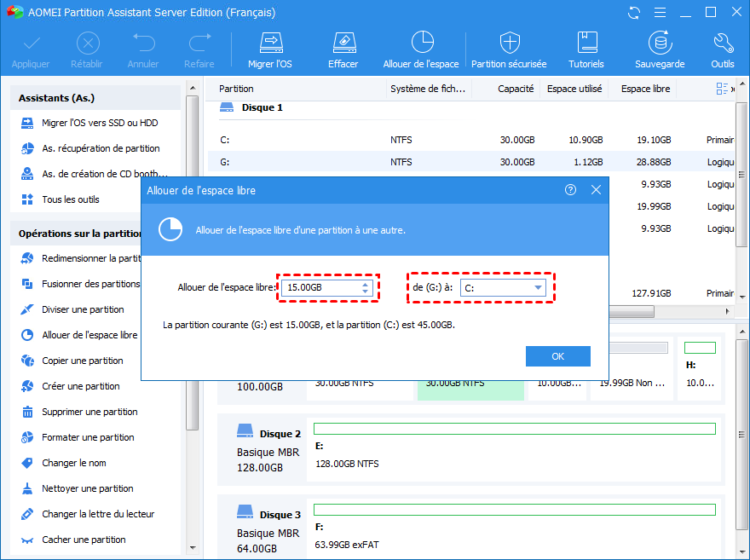Select the G: partition row in list
The height and width of the screenshot is (560, 750).
(470, 162)
